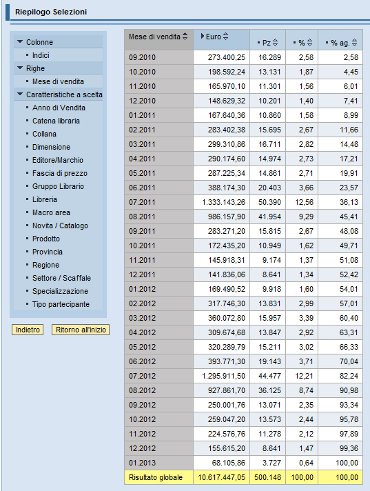Select the Catena libraria characteristic

56,121
